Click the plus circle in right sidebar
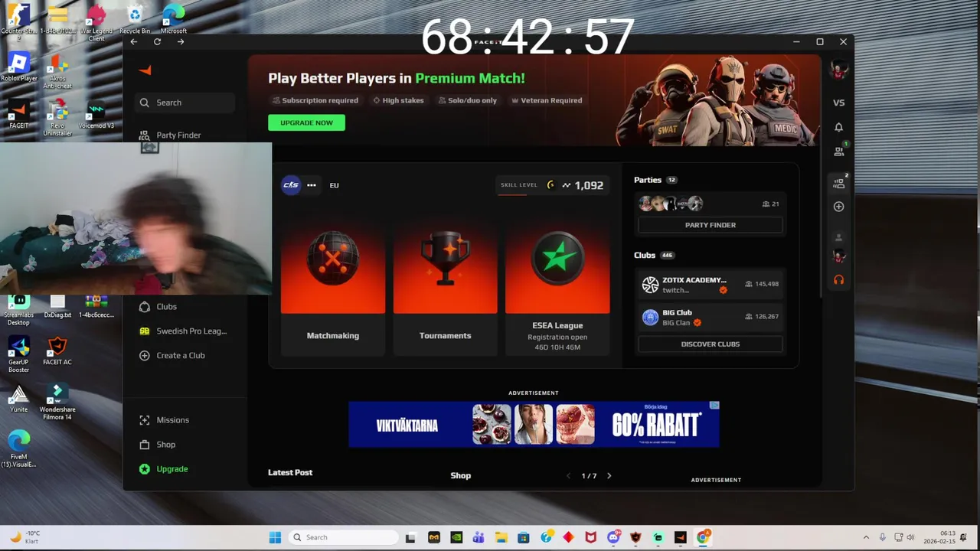The height and width of the screenshot is (551, 980). (x=838, y=207)
